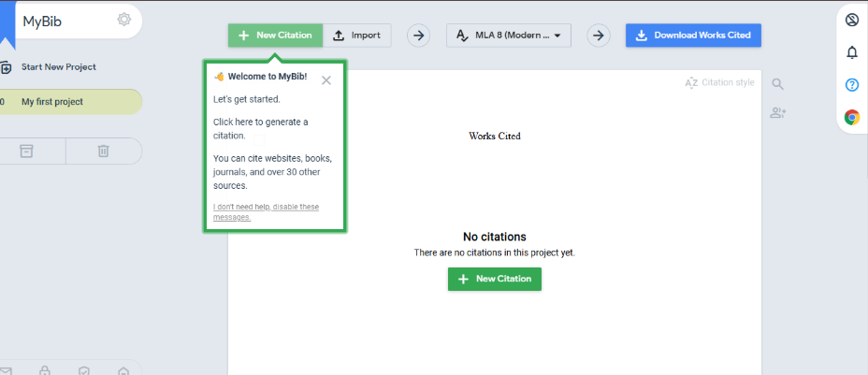Viewport: 868px width, 375px height.
Task: Click the "Welcome to MyBib!" tooltip title
Action: tap(268, 77)
